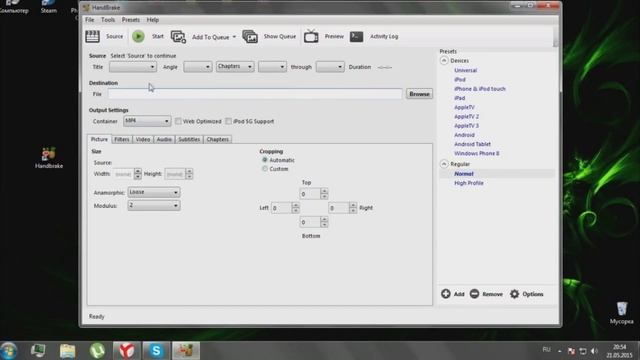Select the Android Tablet preset
Image resolution: width=640 pixels, height=360 pixels.
[x=472, y=144]
